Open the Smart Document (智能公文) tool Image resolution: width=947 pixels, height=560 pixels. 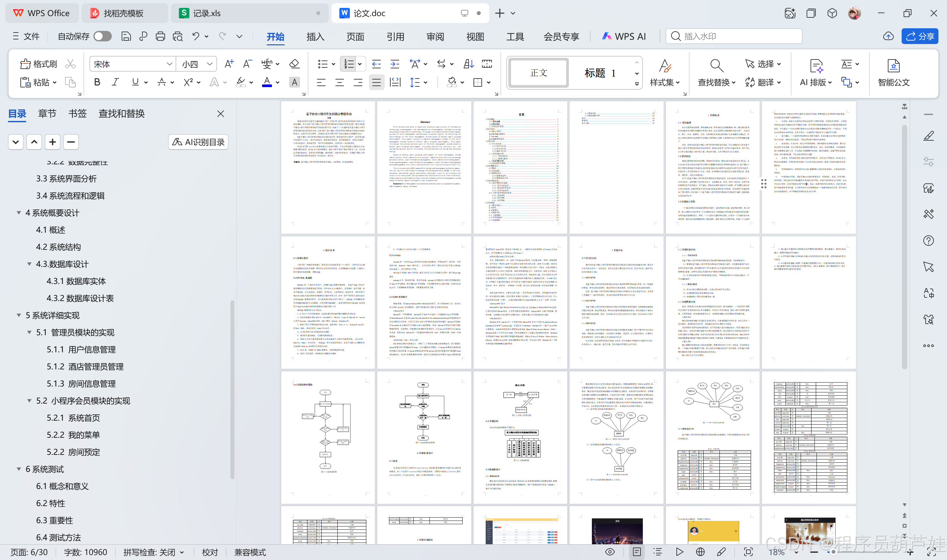tap(893, 73)
